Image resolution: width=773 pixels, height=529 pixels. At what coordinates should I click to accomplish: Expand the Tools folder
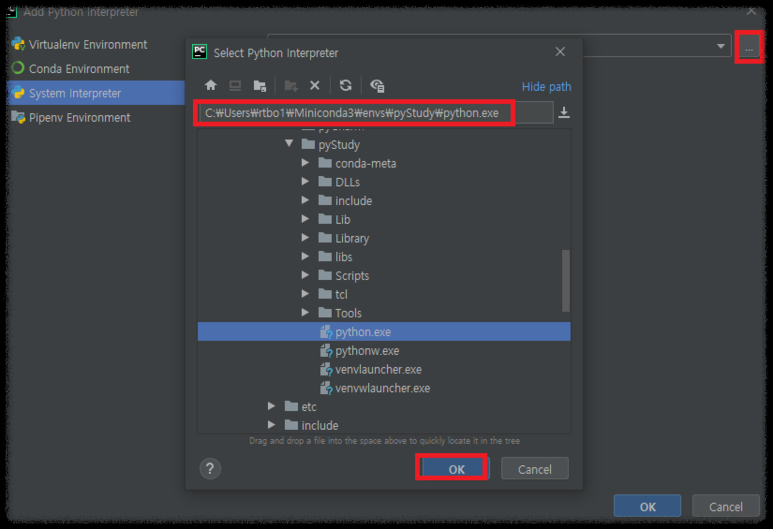tap(305, 312)
